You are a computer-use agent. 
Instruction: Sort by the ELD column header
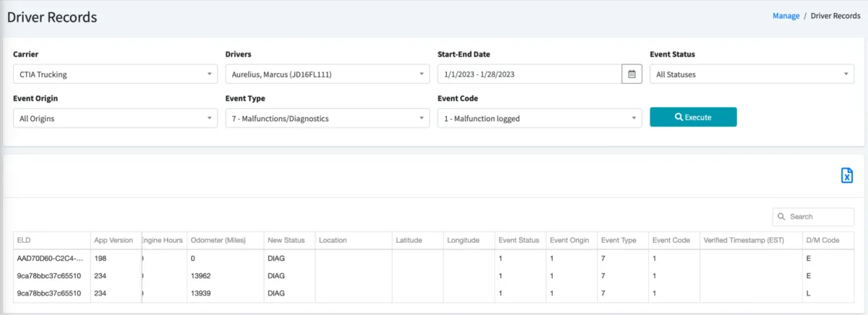point(51,240)
